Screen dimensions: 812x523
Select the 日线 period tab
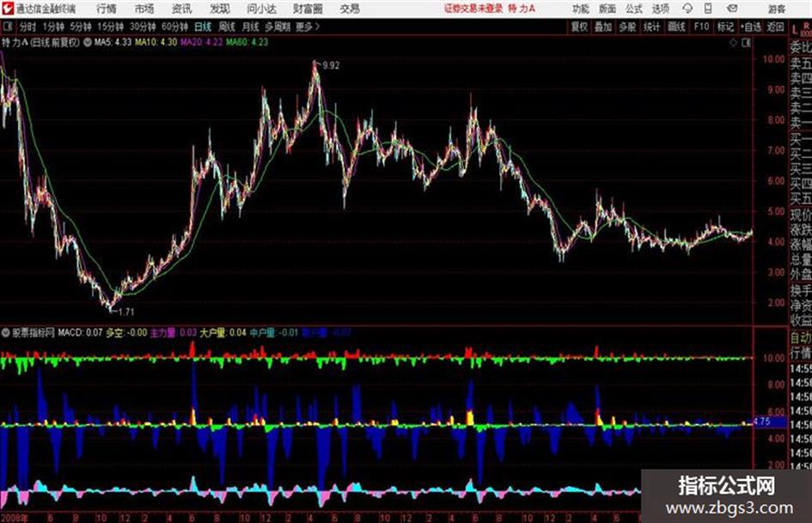pyautogui.click(x=203, y=27)
